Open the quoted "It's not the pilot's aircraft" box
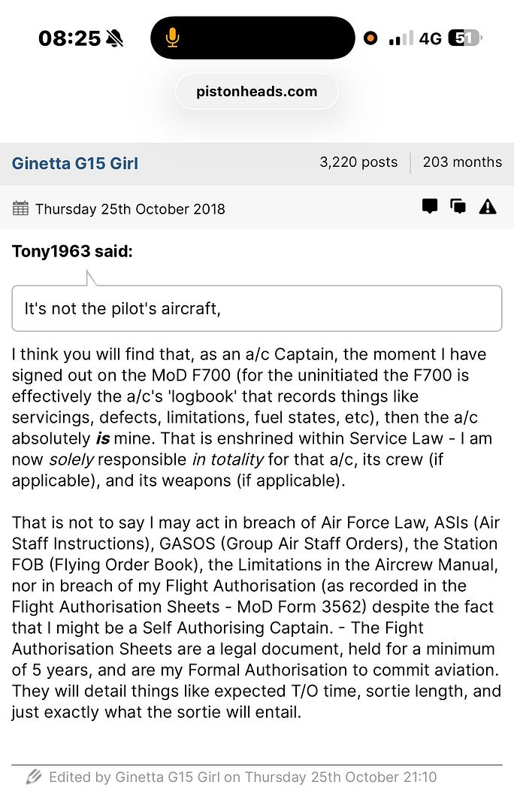The image size is (514, 812). tap(256, 308)
